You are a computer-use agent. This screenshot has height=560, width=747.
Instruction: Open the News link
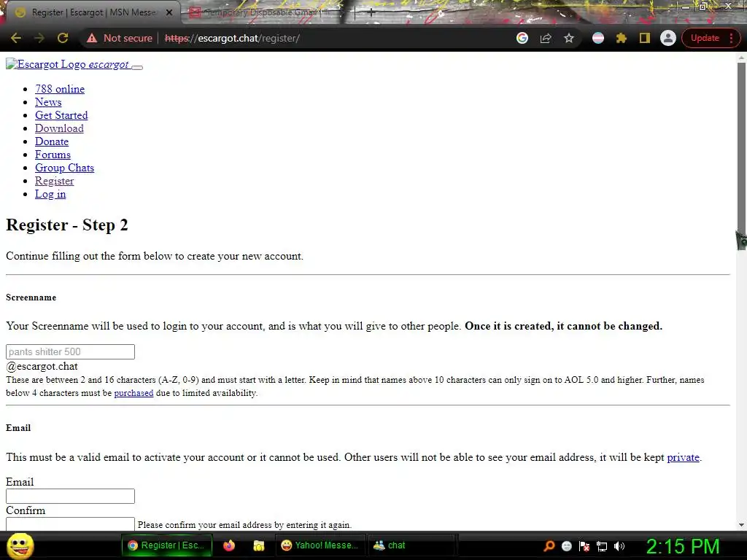[x=48, y=102]
